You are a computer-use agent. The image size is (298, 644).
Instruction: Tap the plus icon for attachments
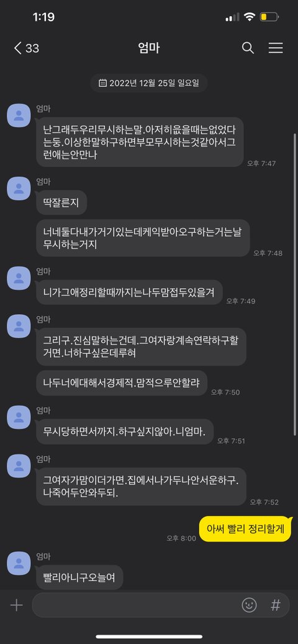16,605
